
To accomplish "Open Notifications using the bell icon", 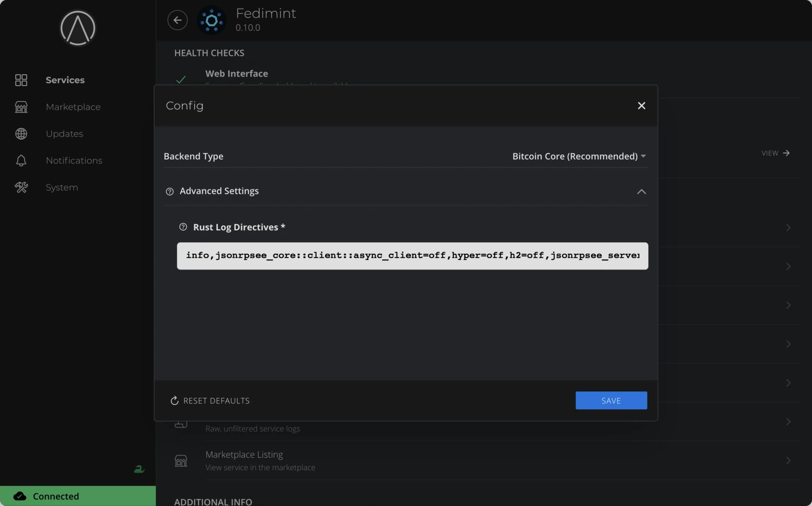I will 21,160.
